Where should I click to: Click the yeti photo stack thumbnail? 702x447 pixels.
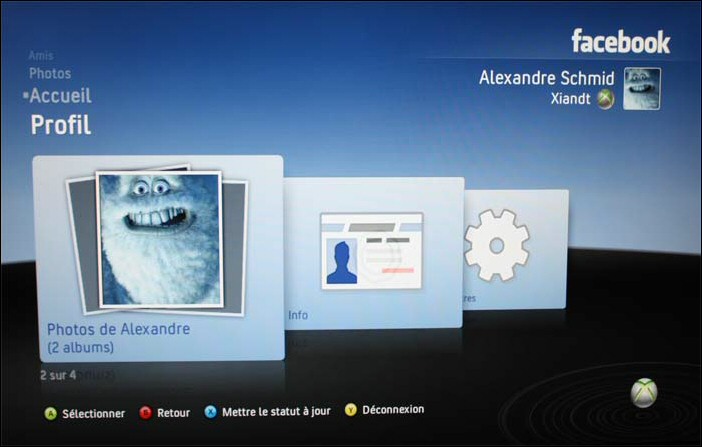click(x=158, y=240)
